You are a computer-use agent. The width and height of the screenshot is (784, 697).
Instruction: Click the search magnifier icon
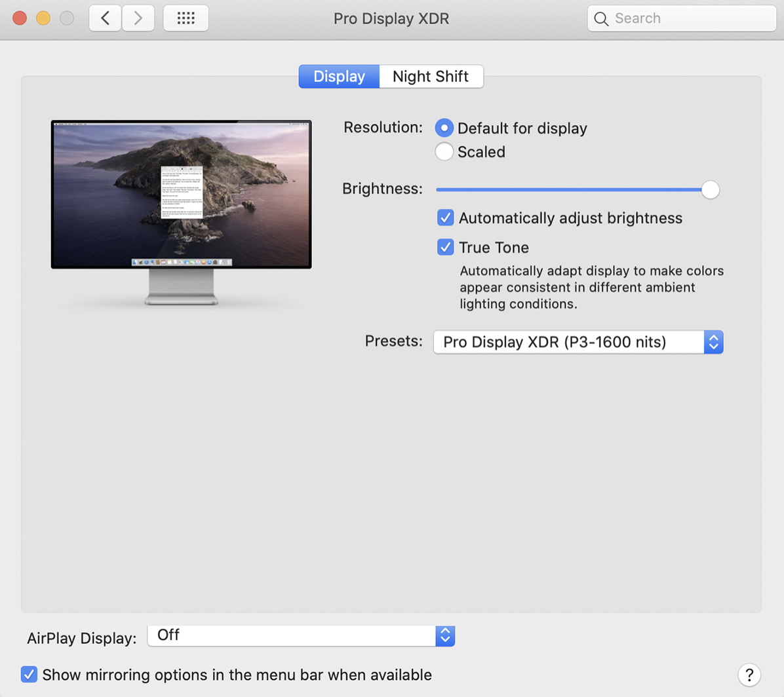(600, 18)
